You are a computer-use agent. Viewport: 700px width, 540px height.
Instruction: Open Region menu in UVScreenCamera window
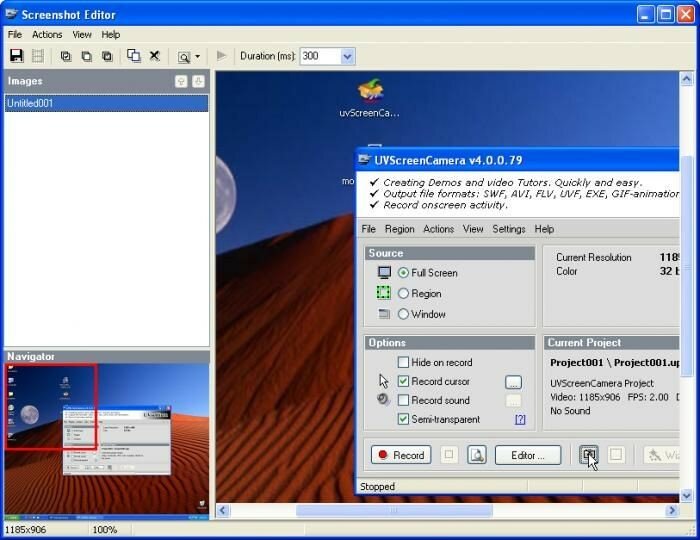coord(400,229)
